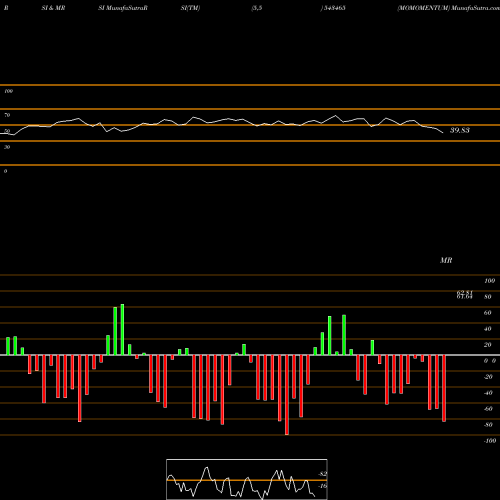Open the mini overview chart thumbnail

tap(247, 479)
